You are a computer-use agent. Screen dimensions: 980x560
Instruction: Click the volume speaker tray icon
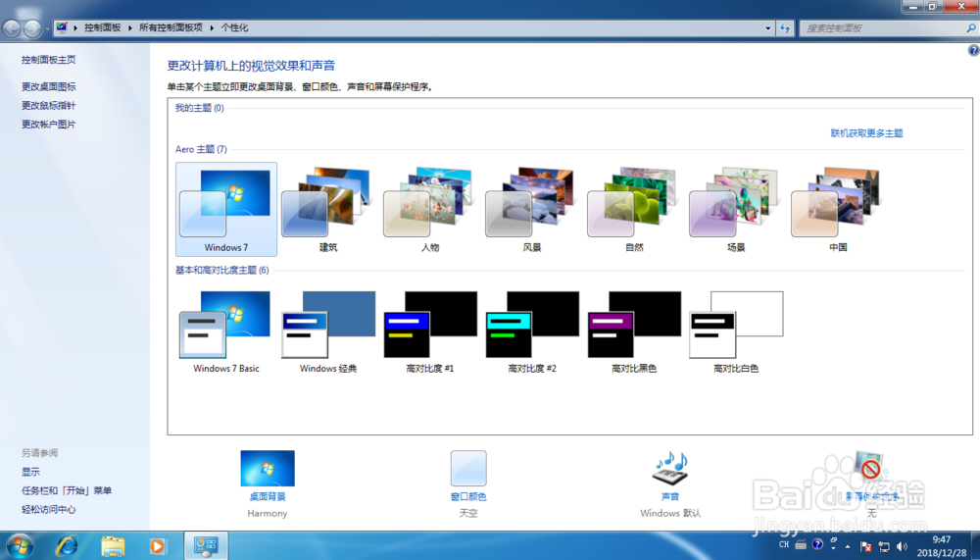(x=902, y=546)
